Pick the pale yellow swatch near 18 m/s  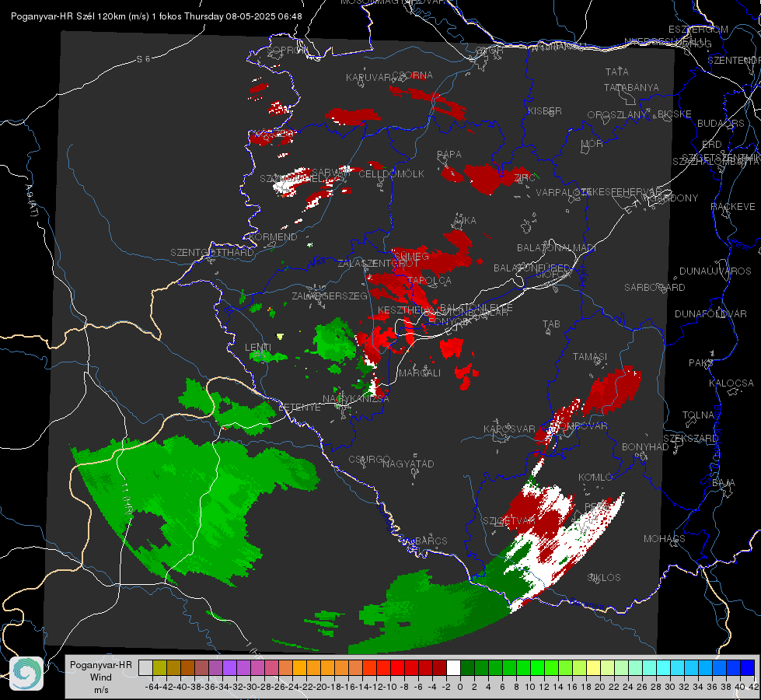pos(593,668)
